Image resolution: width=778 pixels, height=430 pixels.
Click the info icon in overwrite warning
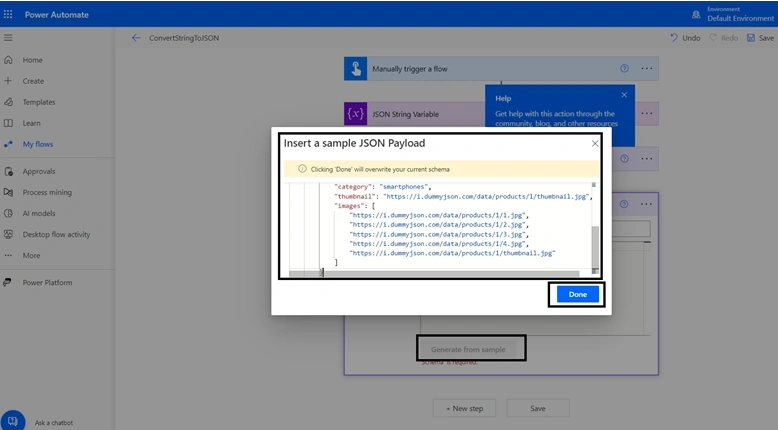point(302,169)
